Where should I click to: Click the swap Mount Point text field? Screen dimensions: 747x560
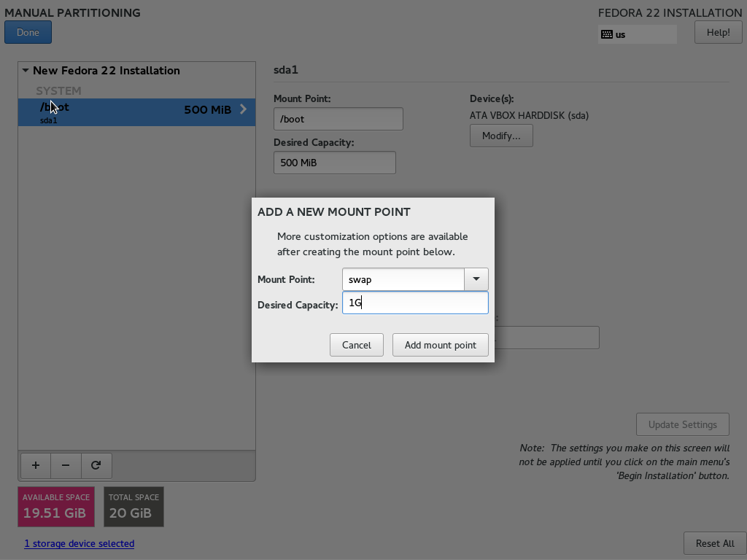click(403, 279)
